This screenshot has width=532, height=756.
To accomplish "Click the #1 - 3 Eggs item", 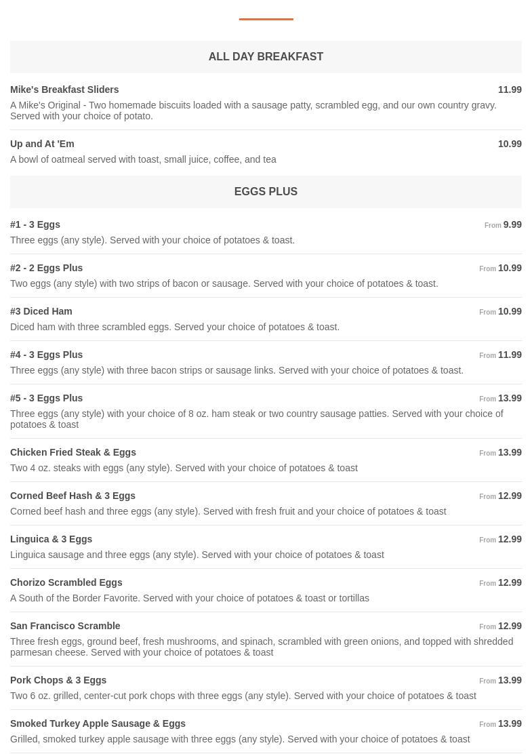I will click(x=35, y=224).
